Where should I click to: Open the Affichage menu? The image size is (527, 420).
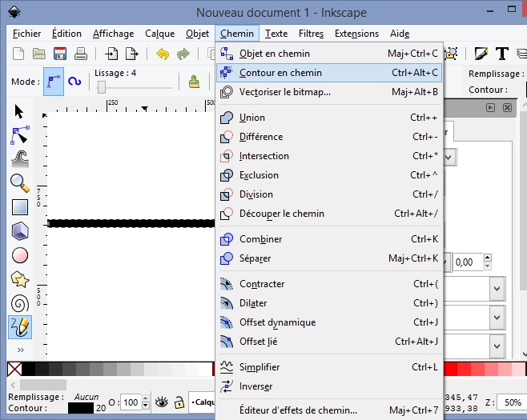(x=113, y=34)
